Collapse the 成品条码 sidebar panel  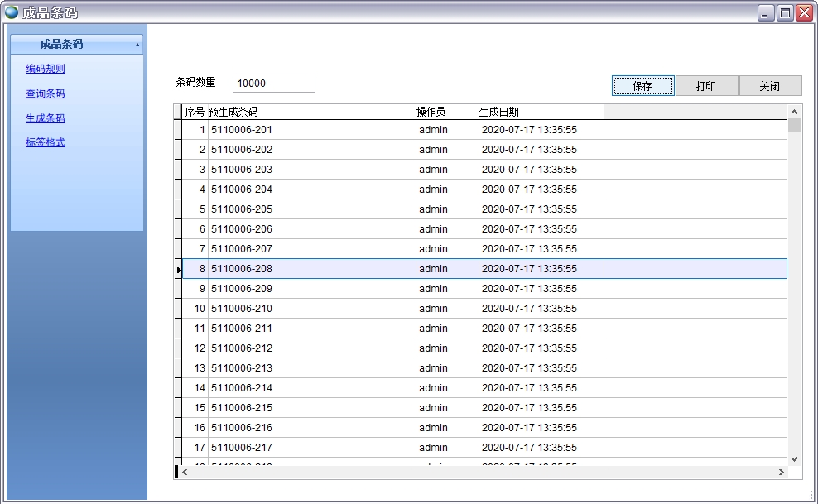[137, 45]
